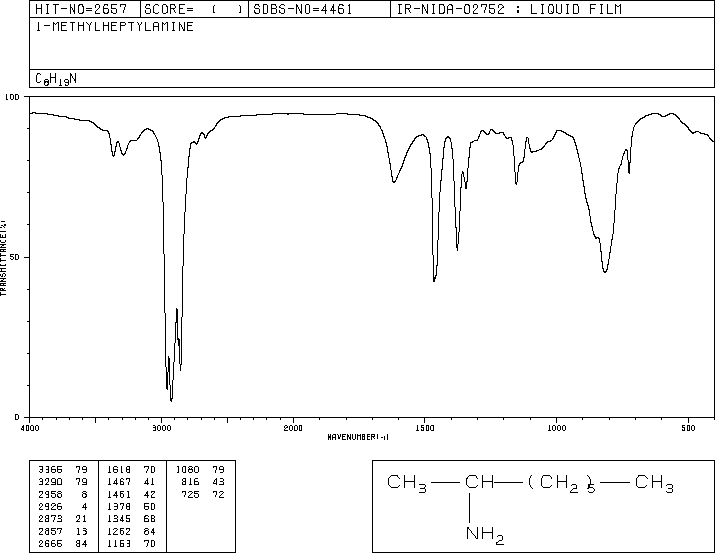Screen dimensions: 715x553
Task: Select peak table entry 1618
Action: click(x=131, y=470)
